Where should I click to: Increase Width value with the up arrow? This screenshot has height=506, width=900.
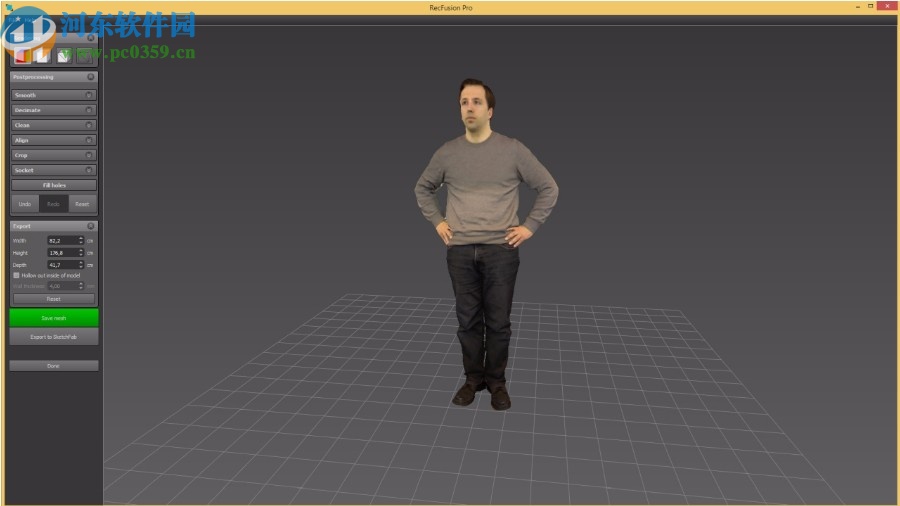tap(81, 238)
